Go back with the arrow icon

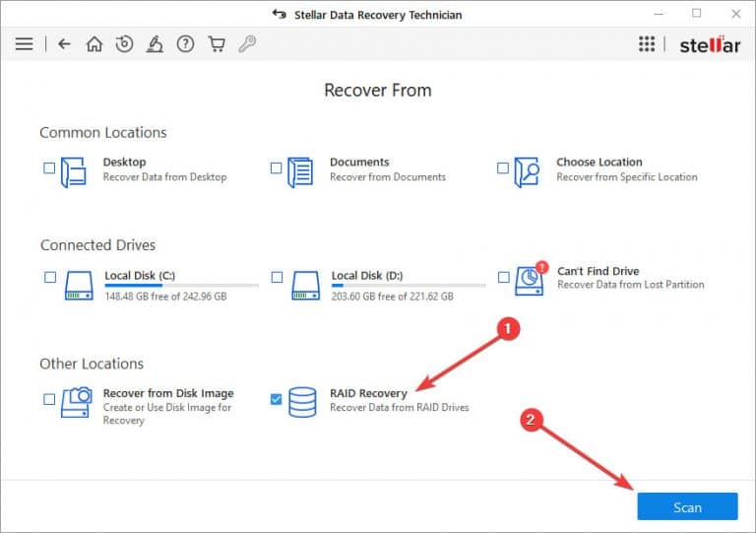click(x=64, y=44)
